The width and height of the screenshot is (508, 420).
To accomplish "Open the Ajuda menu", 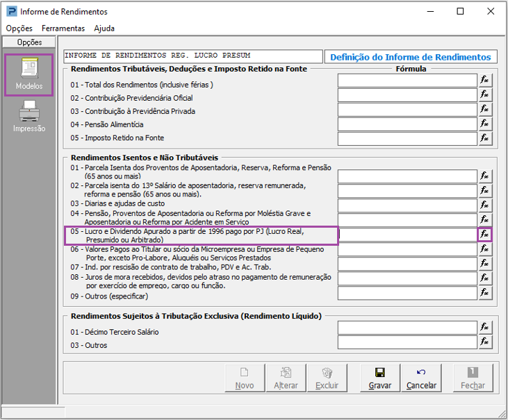I will pos(104,28).
